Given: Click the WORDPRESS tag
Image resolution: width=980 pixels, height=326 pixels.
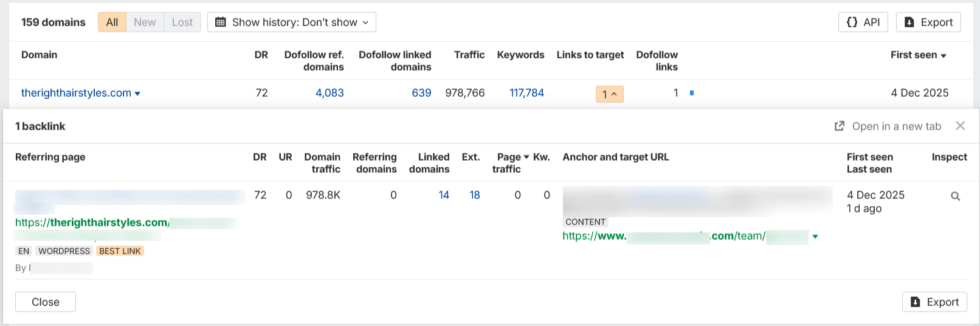Looking at the screenshot, I should pos(64,251).
